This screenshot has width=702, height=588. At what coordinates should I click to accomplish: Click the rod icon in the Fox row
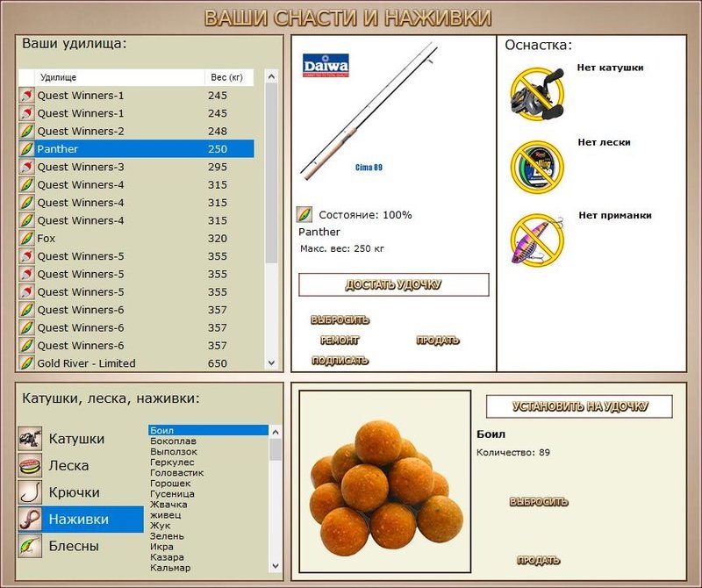(26, 238)
